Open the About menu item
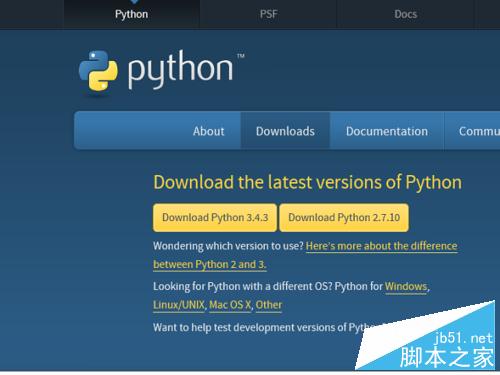Viewport: 500px width, 375px height. click(209, 131)
